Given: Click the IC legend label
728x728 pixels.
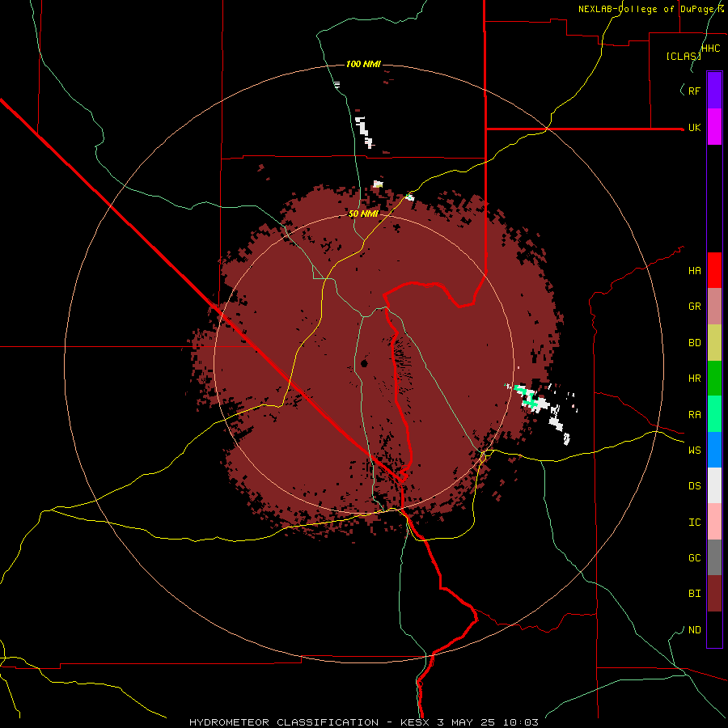Looking at the screenshot, I should pyautogui.click(x=694, y=523).
